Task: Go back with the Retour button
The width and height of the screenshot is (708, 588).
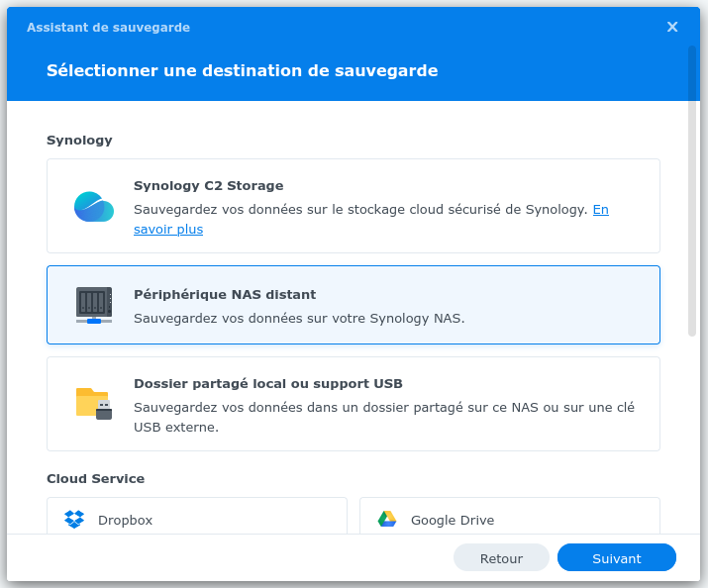Action: 501,557
